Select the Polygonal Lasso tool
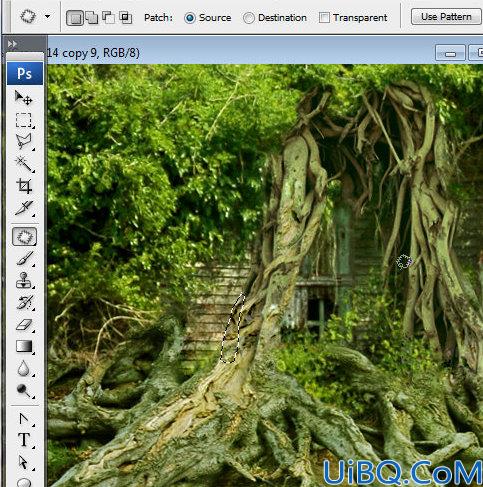Viewport: 483px width, 487px height. pyautogui.click(x=23, y=142)
